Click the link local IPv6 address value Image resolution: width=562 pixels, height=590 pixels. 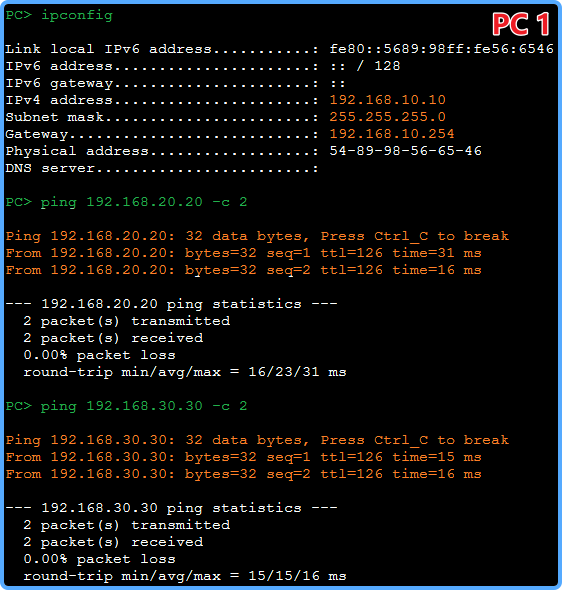click(442, 49)
